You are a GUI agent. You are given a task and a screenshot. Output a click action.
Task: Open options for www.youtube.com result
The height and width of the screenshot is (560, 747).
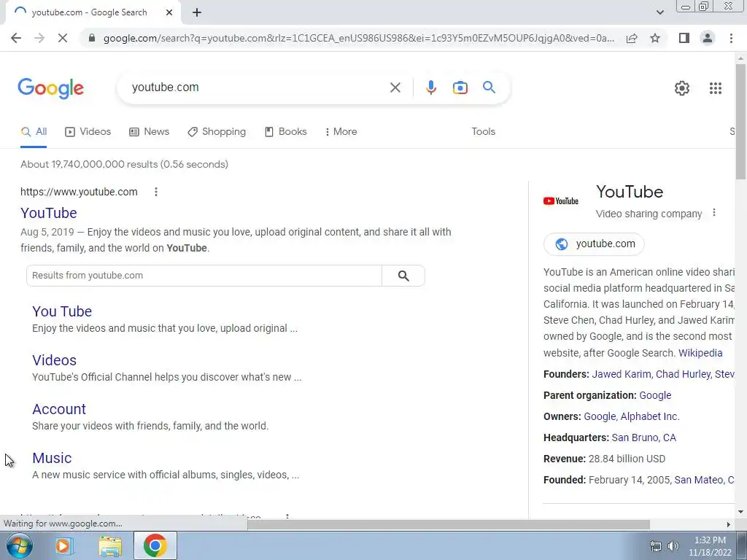(x=156, y=192)
